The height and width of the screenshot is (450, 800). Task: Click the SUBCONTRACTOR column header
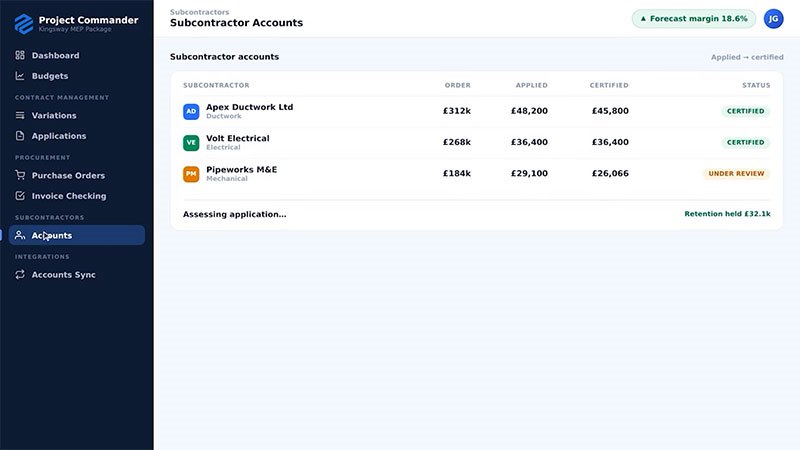[216, 85]
